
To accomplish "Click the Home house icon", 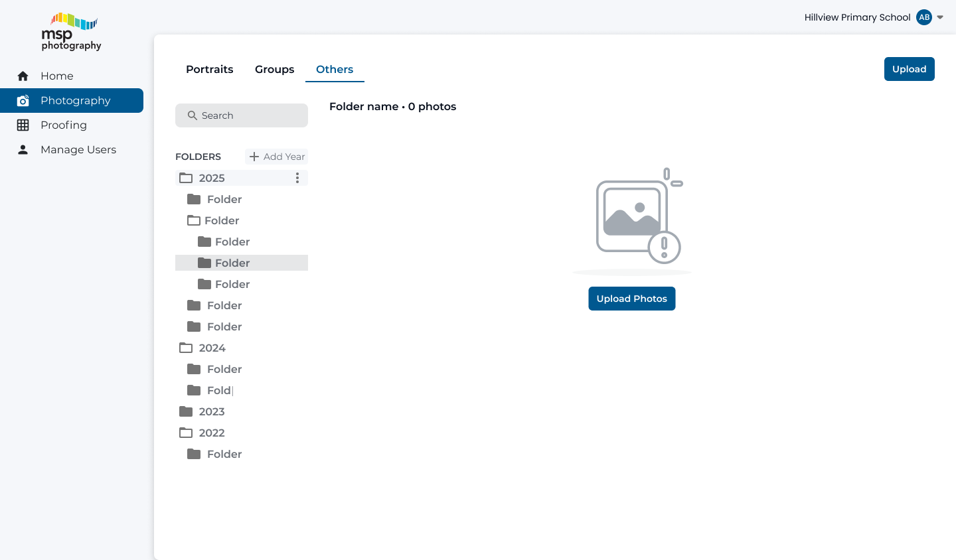I will [x=23, y=76].
